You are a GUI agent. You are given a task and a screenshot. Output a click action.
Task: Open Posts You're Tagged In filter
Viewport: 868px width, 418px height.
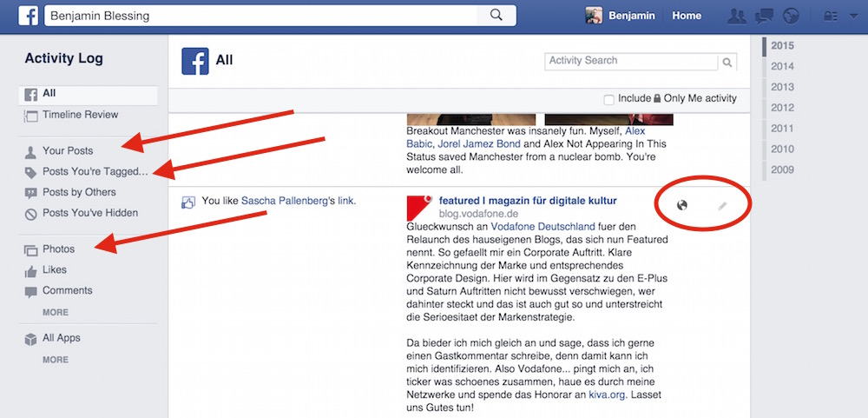95,172
